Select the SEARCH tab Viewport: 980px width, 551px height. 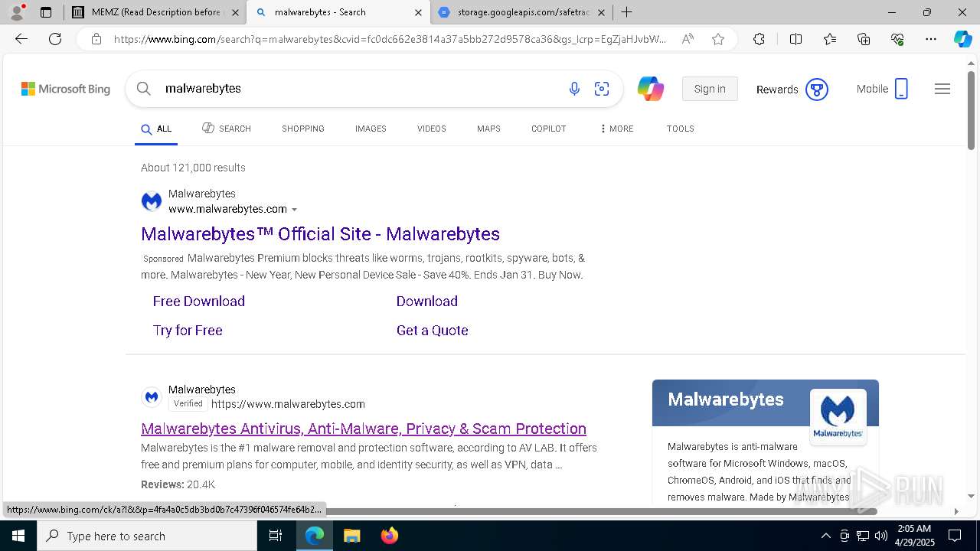(227, 129)
